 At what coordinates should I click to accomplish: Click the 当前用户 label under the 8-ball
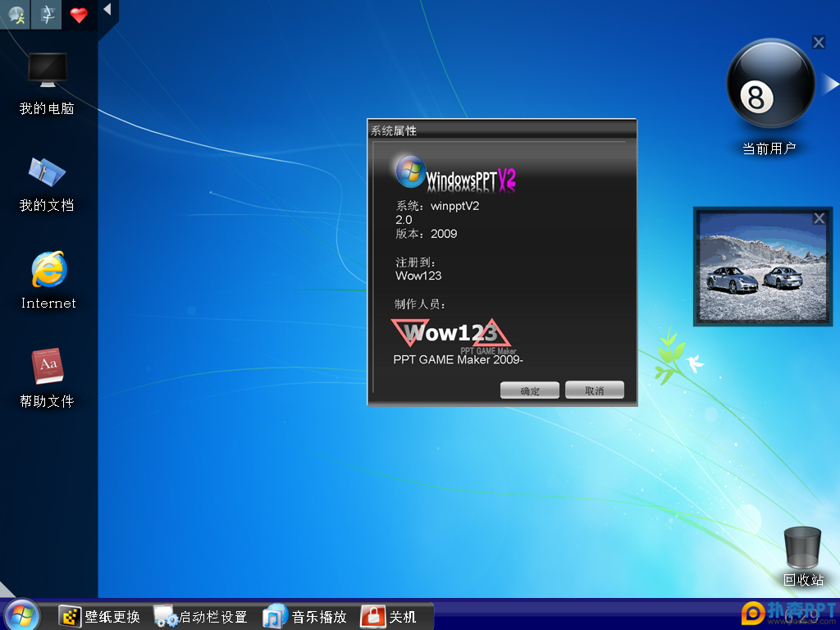(769, 148)
